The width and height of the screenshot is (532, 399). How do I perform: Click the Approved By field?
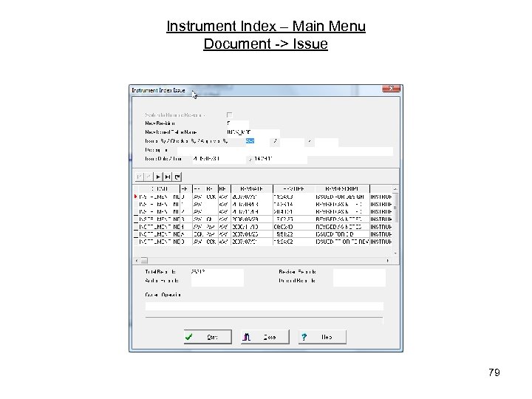[x=327, y=141]
